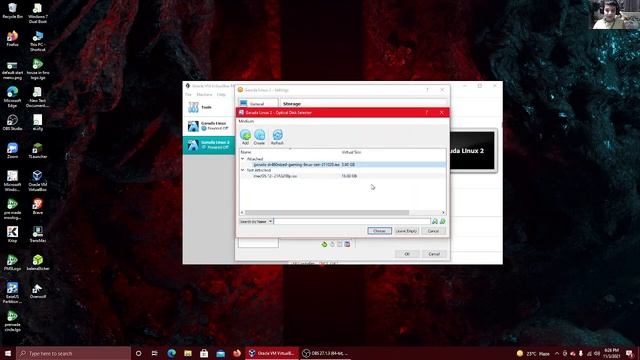Image resolution: width=640 pixels, height=360 pixels.
Task: Open Help menu in VirtualBox Manager
Action: click(x=221, y=95)
